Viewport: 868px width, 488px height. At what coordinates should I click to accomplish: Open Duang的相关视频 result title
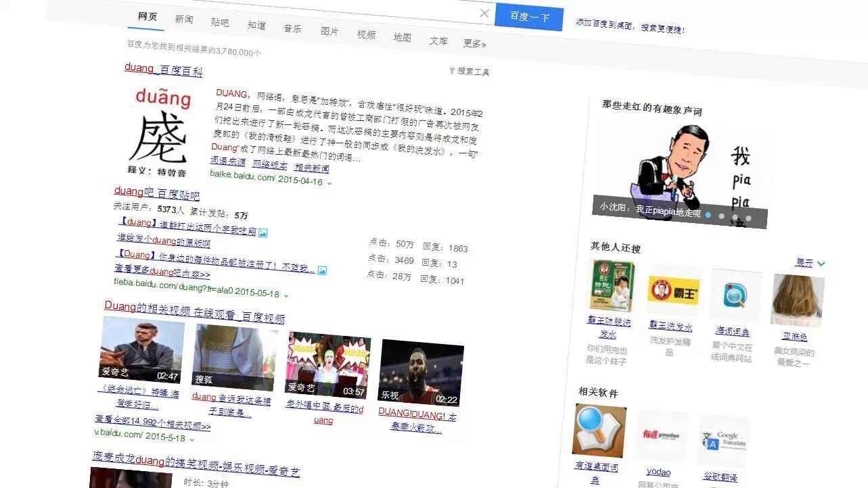coord(194,312)
